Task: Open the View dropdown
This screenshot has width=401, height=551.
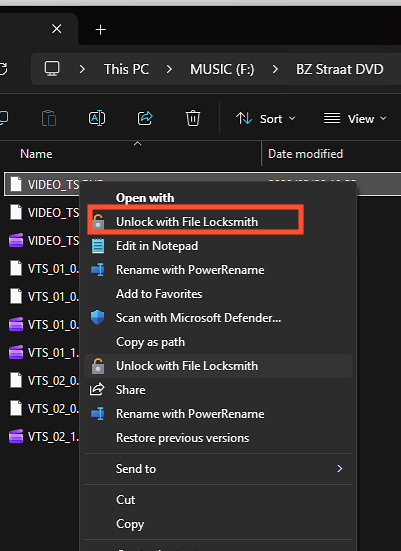Action: pos(355,119)
